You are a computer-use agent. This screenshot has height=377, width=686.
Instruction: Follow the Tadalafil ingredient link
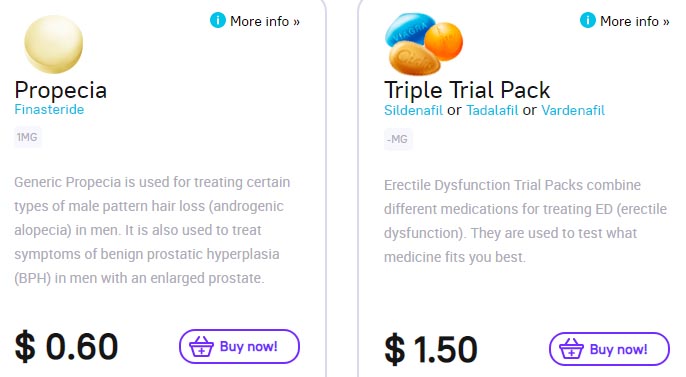(x=492, y=110)
